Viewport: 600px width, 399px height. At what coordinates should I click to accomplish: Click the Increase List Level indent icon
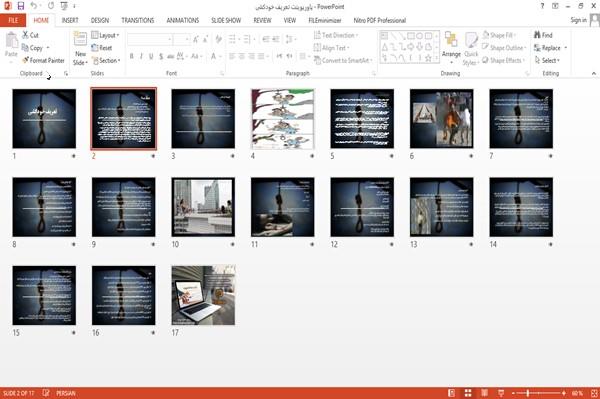coord(276,39)
